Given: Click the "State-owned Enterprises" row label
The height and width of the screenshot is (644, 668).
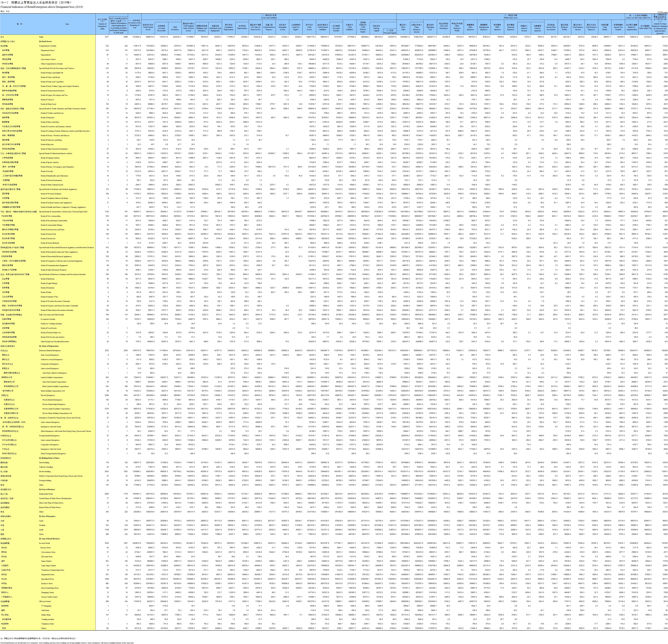Looking at the screenshot, I should point(50,355).
